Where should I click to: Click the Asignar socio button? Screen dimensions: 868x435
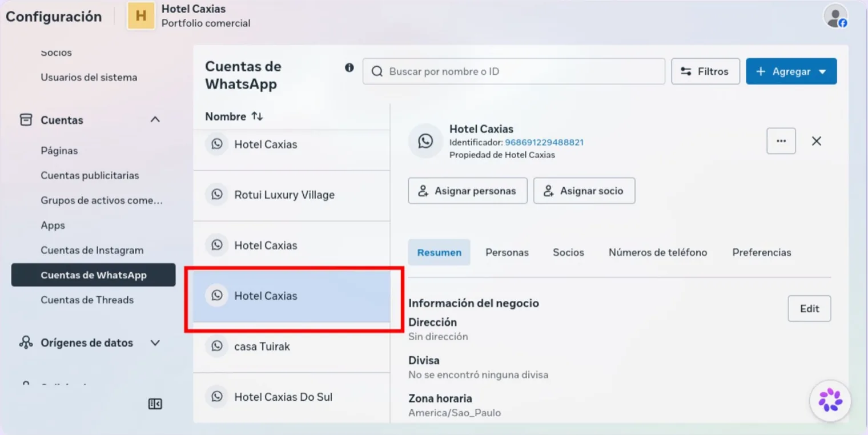click(x=584, y=191)
